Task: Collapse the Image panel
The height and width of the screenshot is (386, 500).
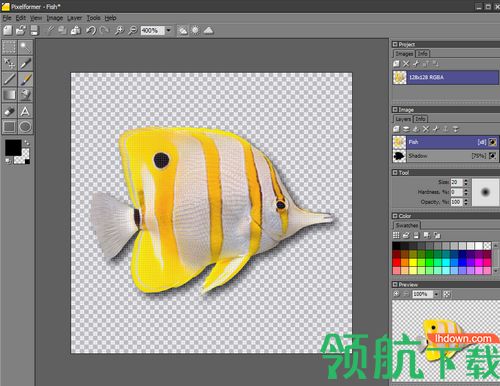Action: click(395, 109)
